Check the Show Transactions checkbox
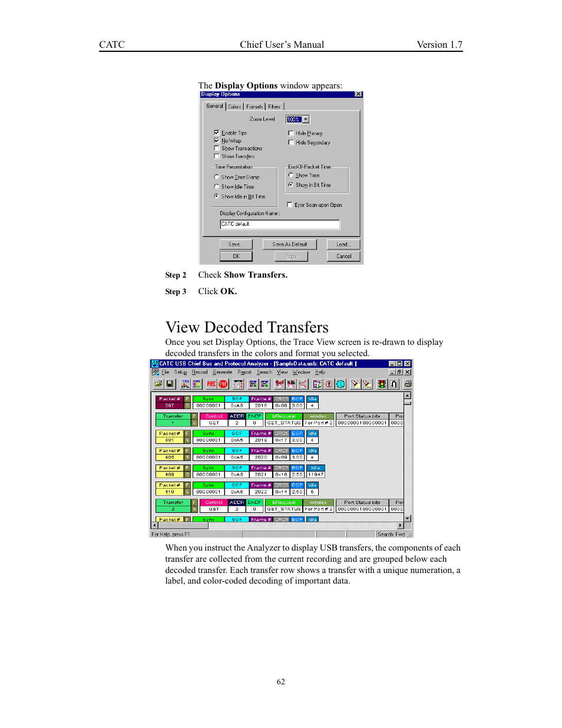This screenshot has height=728, width=562. click(216, 148)
